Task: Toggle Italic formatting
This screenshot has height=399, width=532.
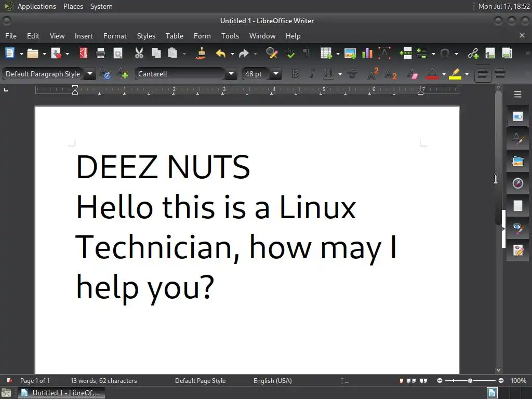Action: pos(312,74)
